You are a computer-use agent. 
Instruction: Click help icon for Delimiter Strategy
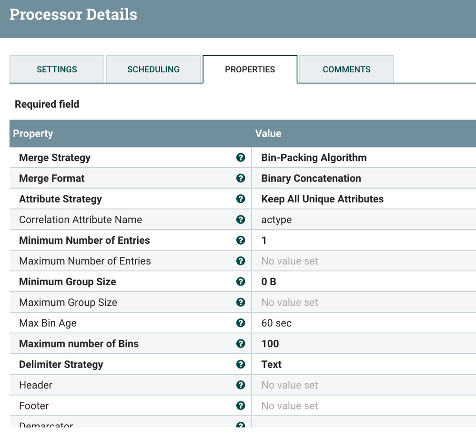click(241, 364)
